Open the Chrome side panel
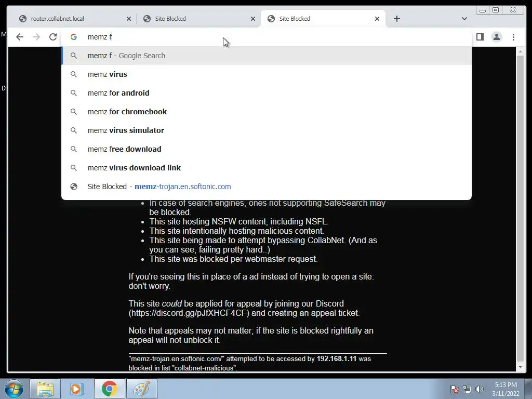The width and height of the screenshot is (532, 399). pyautogui.click(x=480, y=37)
